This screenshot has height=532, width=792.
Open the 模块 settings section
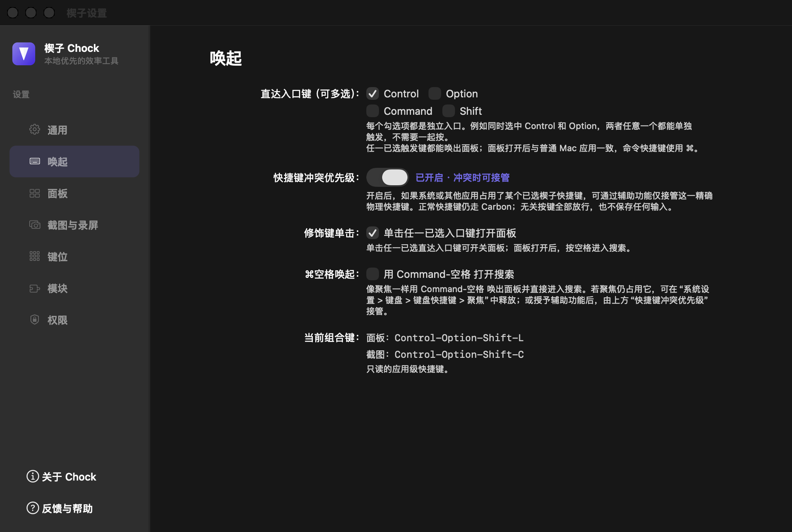pyautogui.click(x=74, y=288)
